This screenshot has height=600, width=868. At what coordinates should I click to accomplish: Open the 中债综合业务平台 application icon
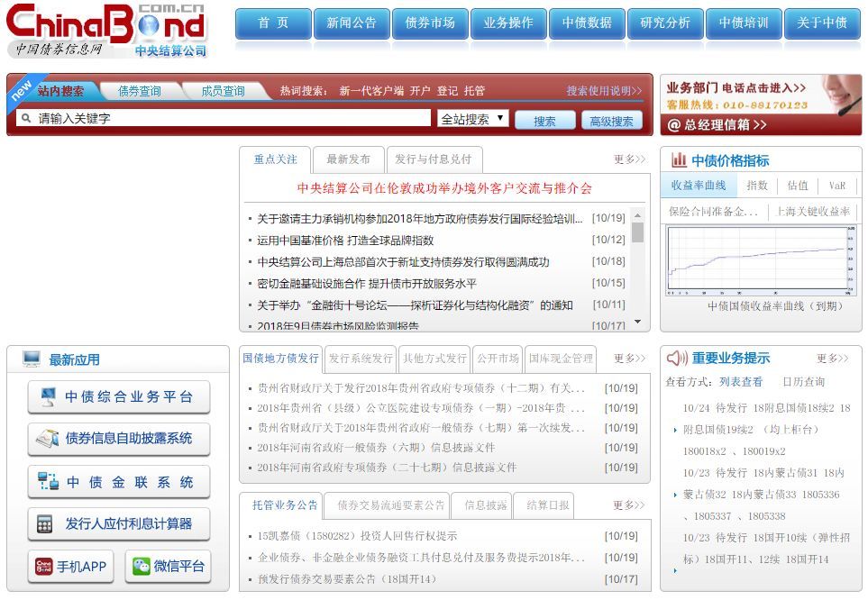point(119,396)
